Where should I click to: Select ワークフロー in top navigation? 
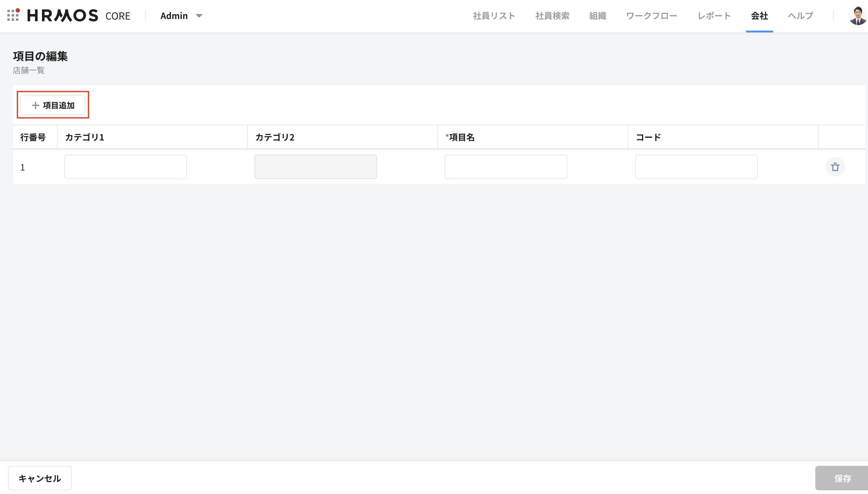pyautogui.click(x=651, y=16)
